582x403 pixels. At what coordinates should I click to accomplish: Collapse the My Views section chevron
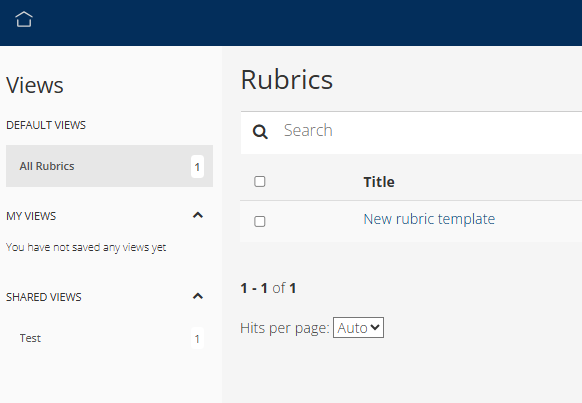[x=198, y=215]
